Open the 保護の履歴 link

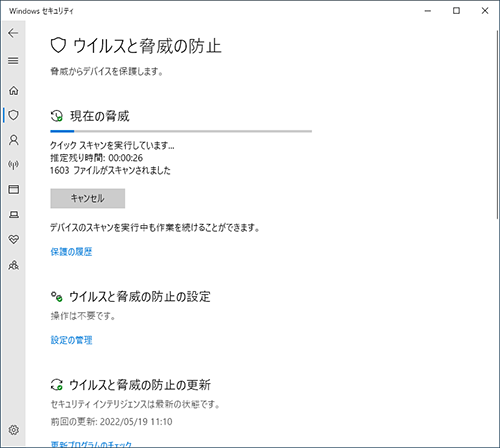click(x=71, y=252)
